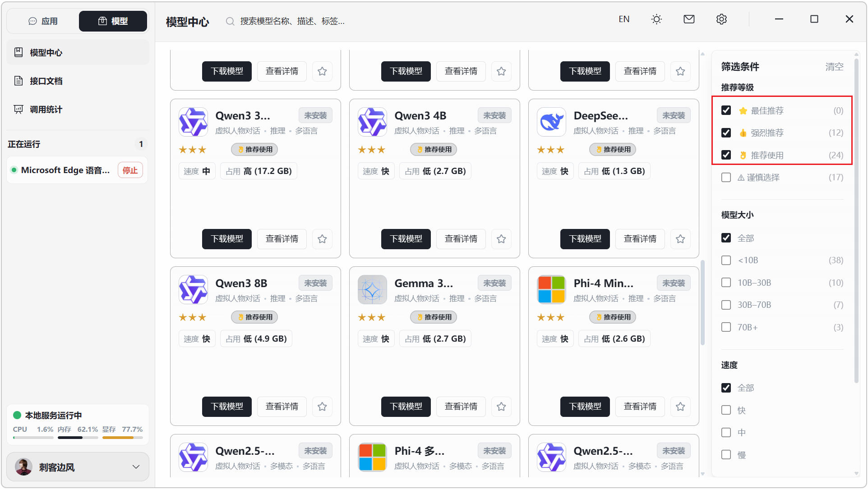Open 模型中心 in the sidebar
The image size is (868, 489).
[78, 52]
